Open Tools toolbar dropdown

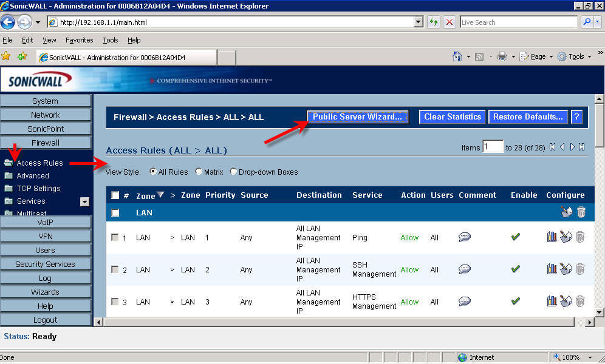589,56
